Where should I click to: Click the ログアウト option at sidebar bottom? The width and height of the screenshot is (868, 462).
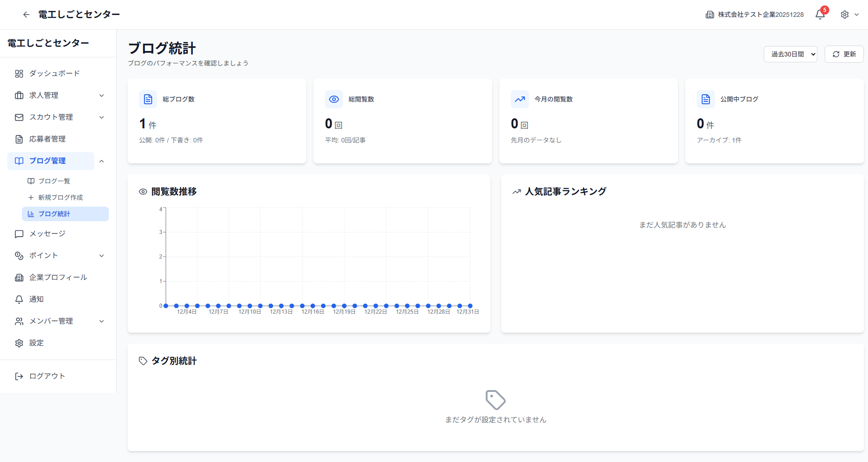coord(46,376)
